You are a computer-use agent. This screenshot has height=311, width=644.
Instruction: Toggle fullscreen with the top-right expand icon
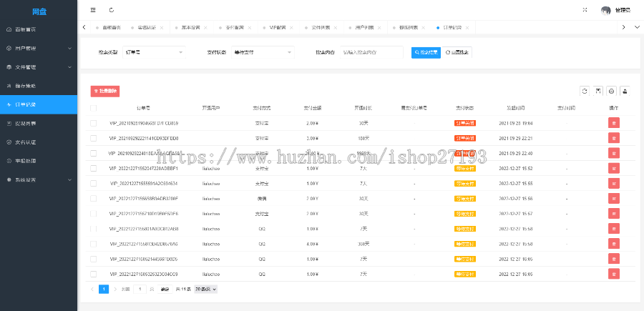coord(585,10)
